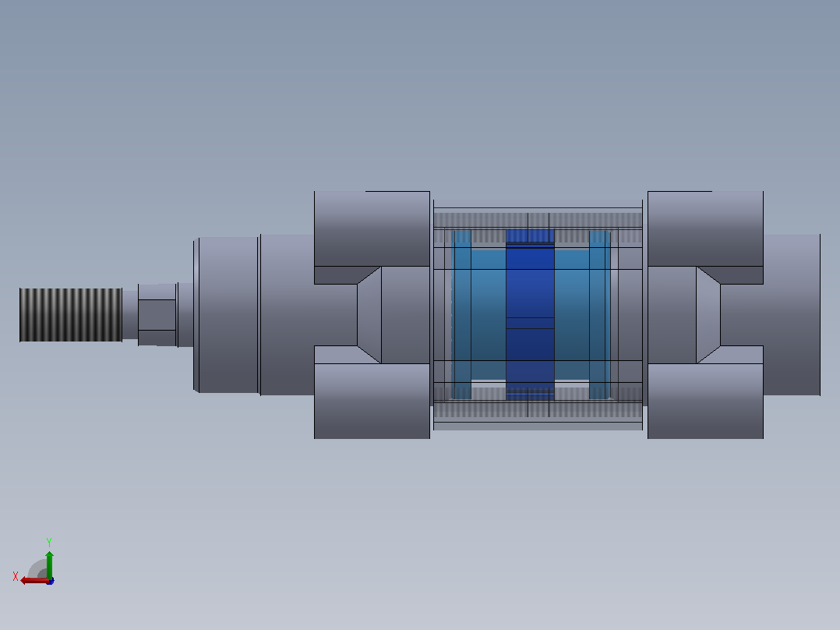Click the green Y axis arrow on triad
Image resolution: width=840 pixels, height=630 pixels.
[x=49, y=565]
